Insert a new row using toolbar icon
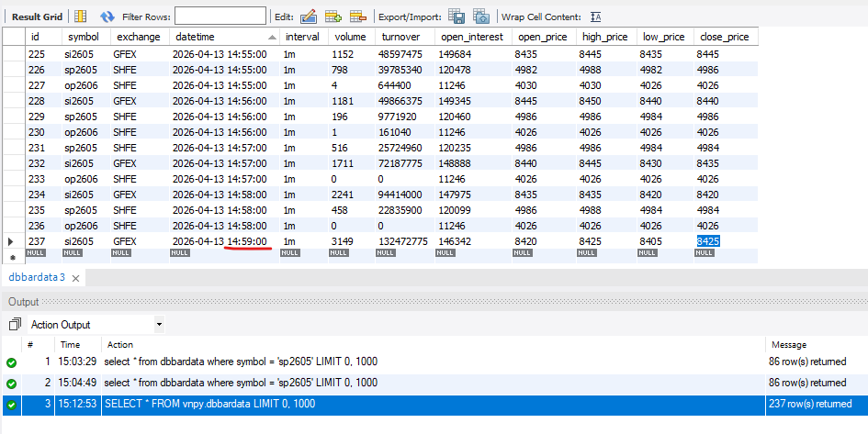The height and width of the screenshot is (434, 868). click(x=333, y=17)
